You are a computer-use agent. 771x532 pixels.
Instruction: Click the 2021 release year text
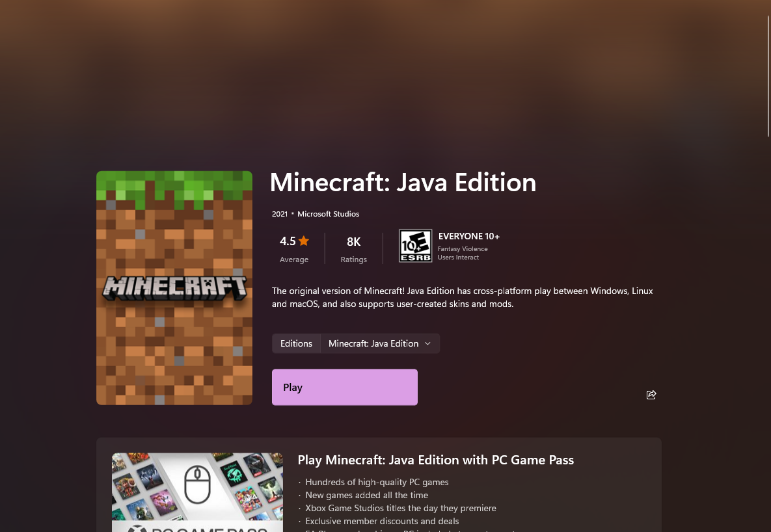coord(279,214)
